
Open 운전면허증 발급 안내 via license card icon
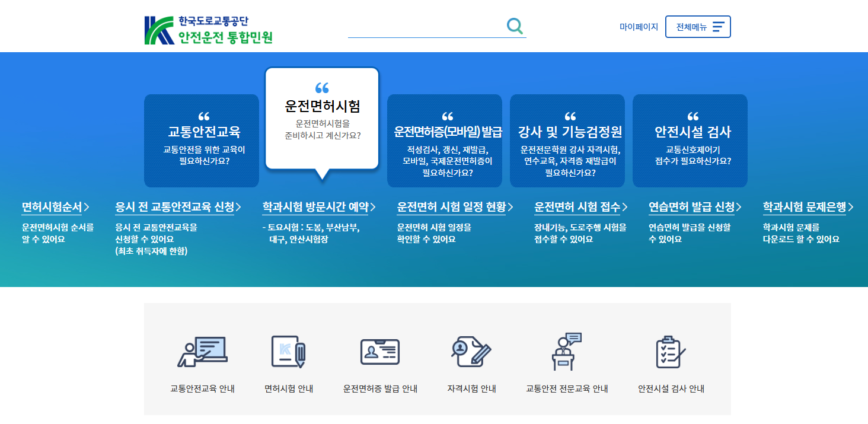click(x=380, y=352)
